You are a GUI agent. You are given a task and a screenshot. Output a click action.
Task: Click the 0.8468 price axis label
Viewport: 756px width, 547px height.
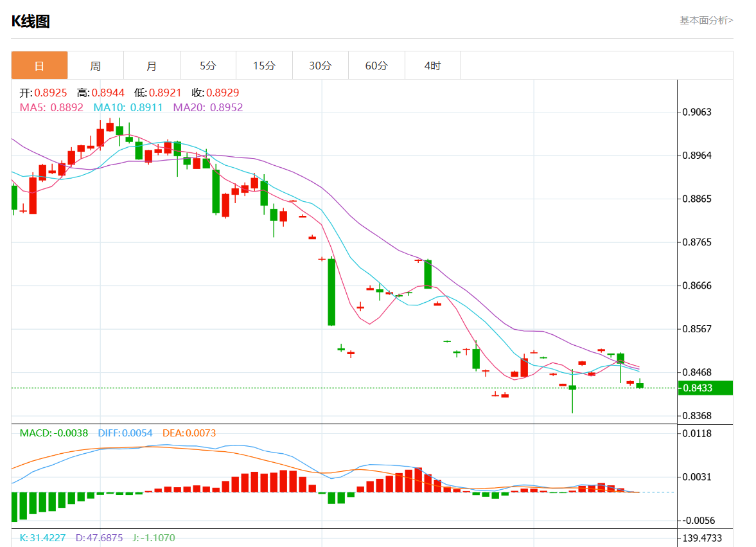697,372
